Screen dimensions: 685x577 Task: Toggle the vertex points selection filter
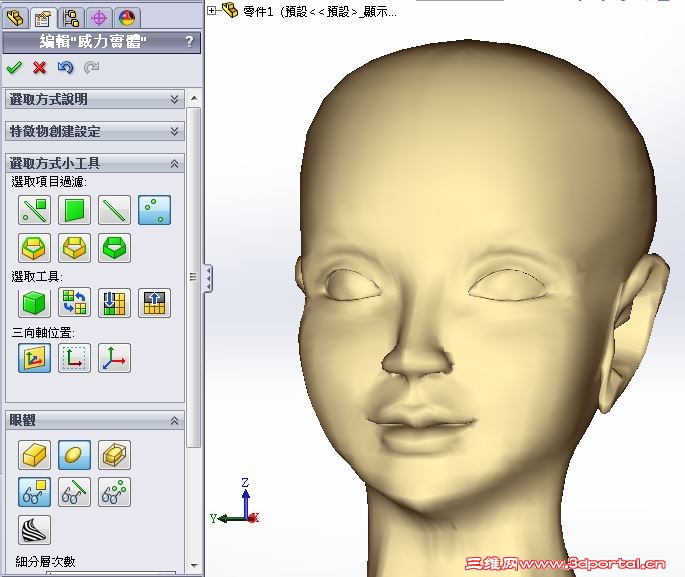154,210
